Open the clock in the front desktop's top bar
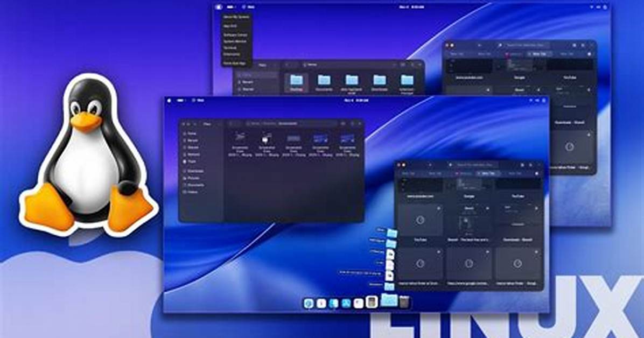Viewport: 644px width, 338px height. (x=356, y=100)
